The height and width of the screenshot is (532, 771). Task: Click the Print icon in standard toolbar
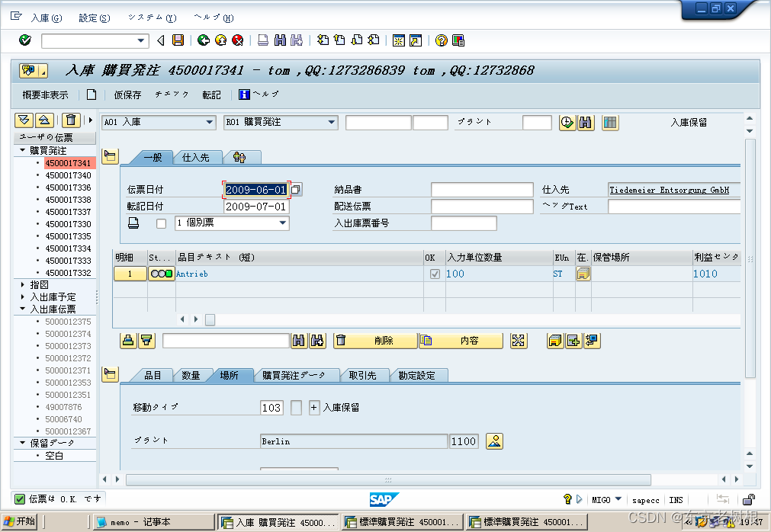click(262, 40)
